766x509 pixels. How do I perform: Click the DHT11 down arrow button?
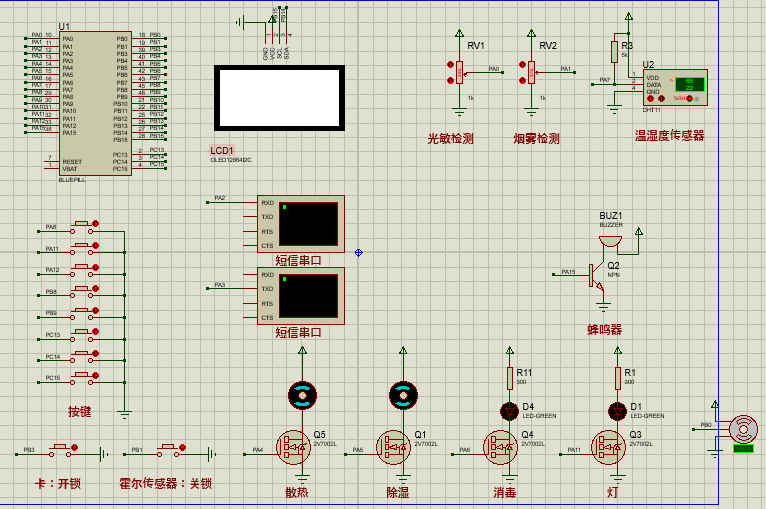click(x=650, y=98)
